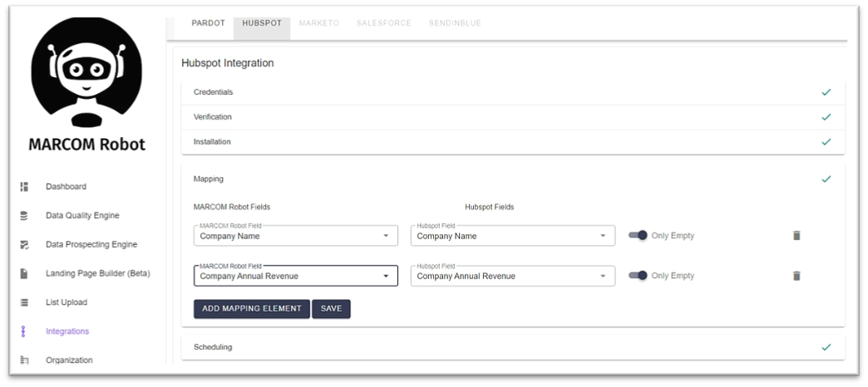This screenshot has height=387, width=868.
Task: Switch to the Pardot tab
Action: (x=208, y=23)
